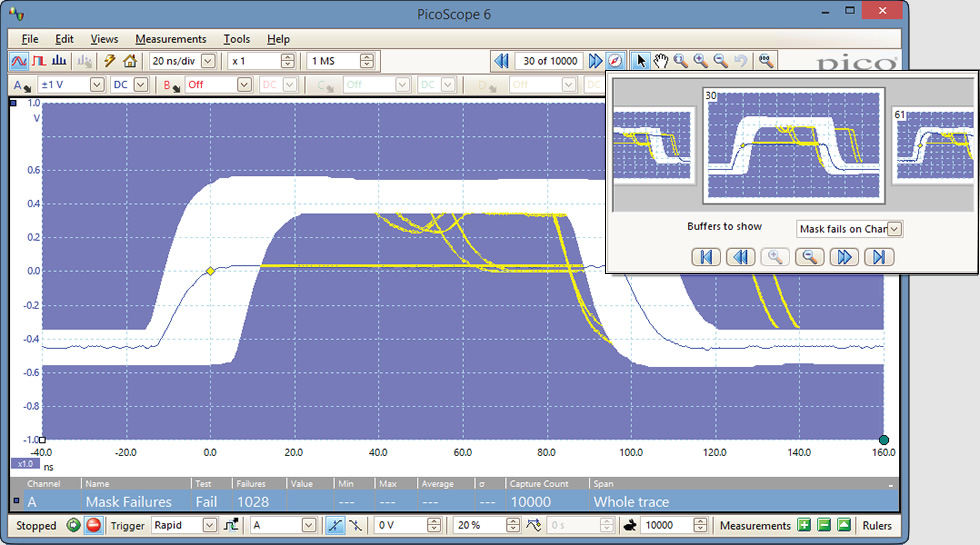Switch to Persistence mode icon
The image size is (980, 545).
click(x=39, y=61)
